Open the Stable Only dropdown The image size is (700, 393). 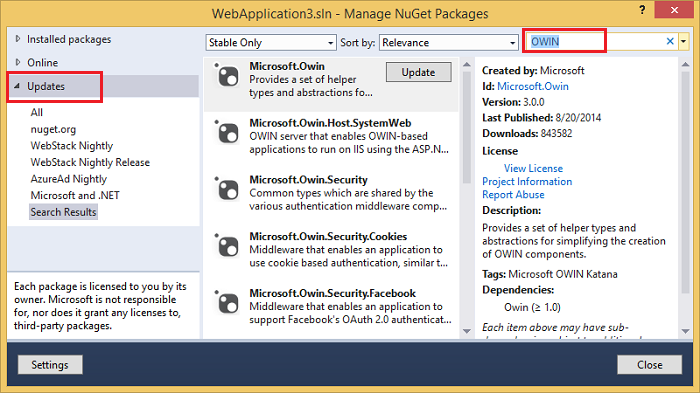tap(271, 42)
